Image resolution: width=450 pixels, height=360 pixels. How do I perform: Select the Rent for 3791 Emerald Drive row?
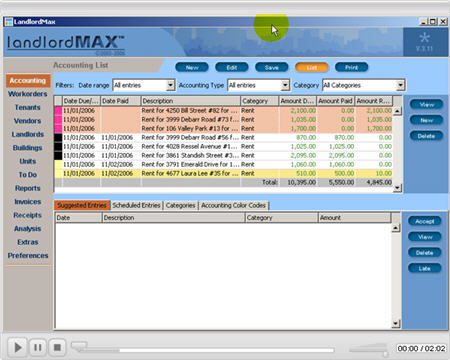click(223, 164)
